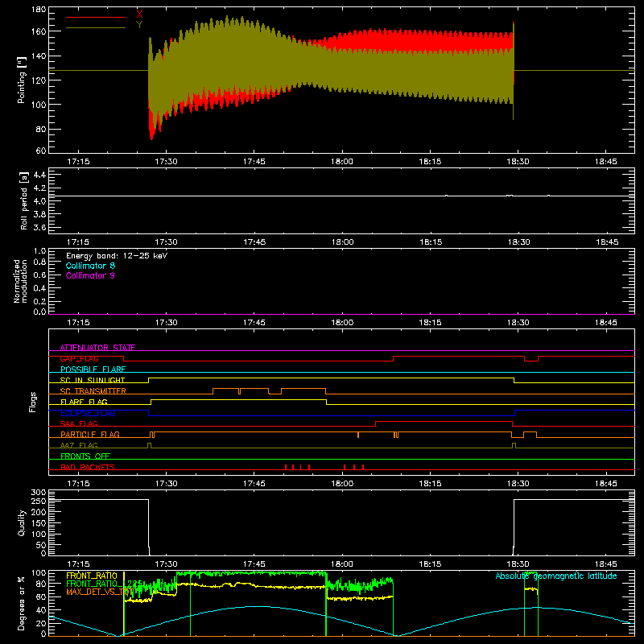Click the 'Energy band: 12-25 keV' text
The image size is (644, 644).
tap(117, 256)
